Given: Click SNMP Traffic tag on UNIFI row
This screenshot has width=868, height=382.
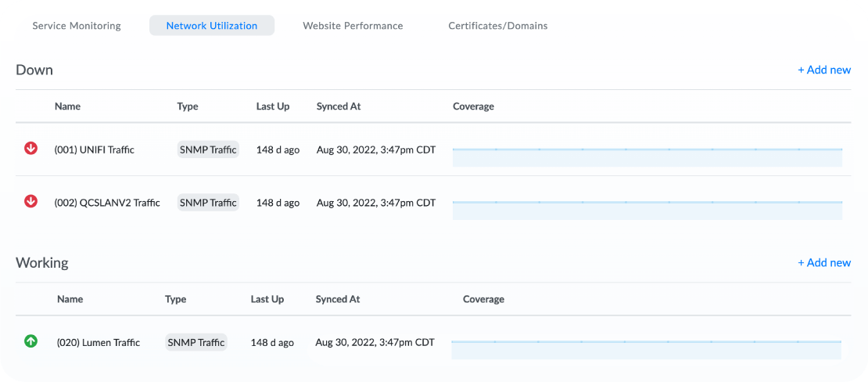Looking at the screenshot, I should click(208, 150).
